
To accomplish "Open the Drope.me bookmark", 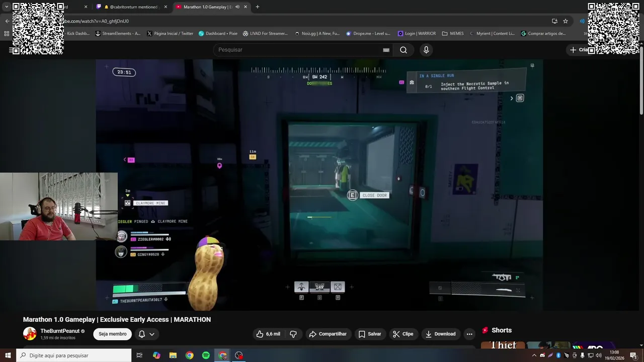I will [x=368, y=34].
